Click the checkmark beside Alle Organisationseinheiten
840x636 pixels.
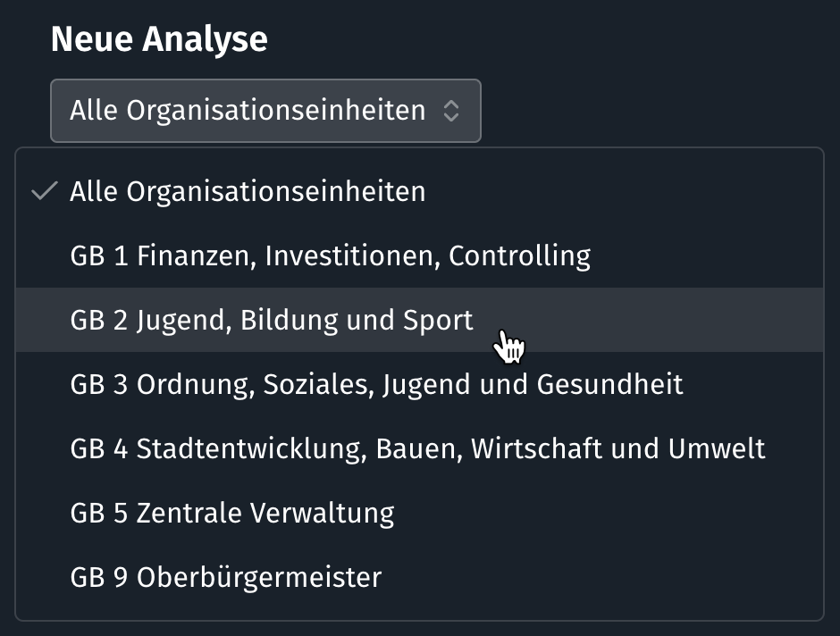(x=45, y=191)
